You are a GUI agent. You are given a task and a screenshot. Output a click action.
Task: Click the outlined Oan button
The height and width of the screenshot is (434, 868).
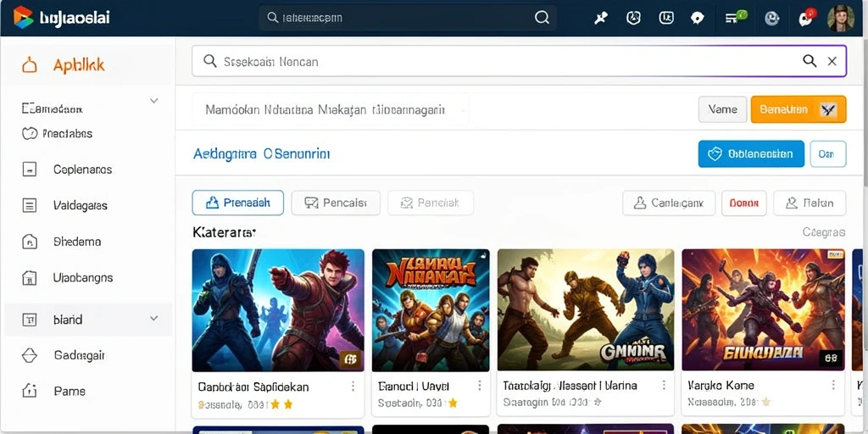pos(828,154)
